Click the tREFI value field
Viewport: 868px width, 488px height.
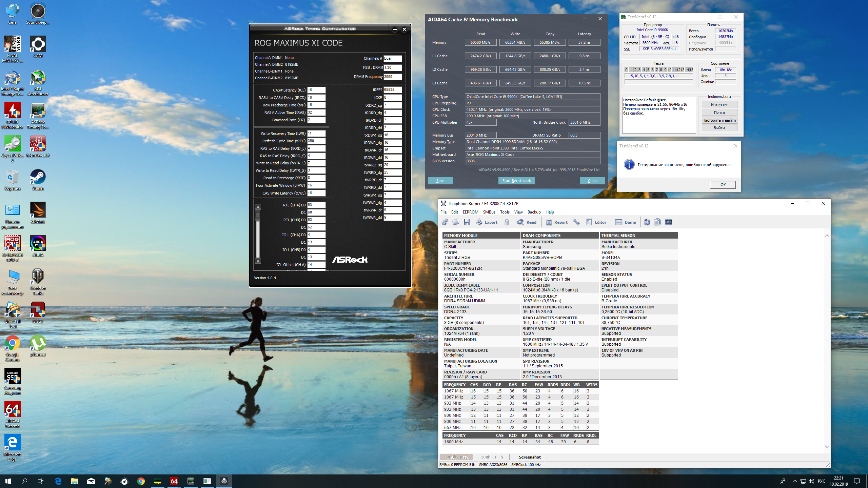(392, 90)
